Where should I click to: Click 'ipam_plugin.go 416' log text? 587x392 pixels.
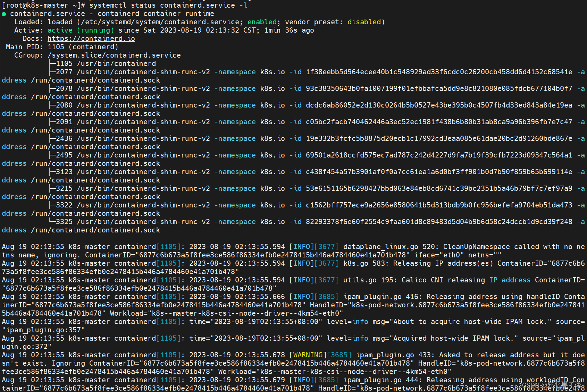pyautogui.click(x=381, y=297)
